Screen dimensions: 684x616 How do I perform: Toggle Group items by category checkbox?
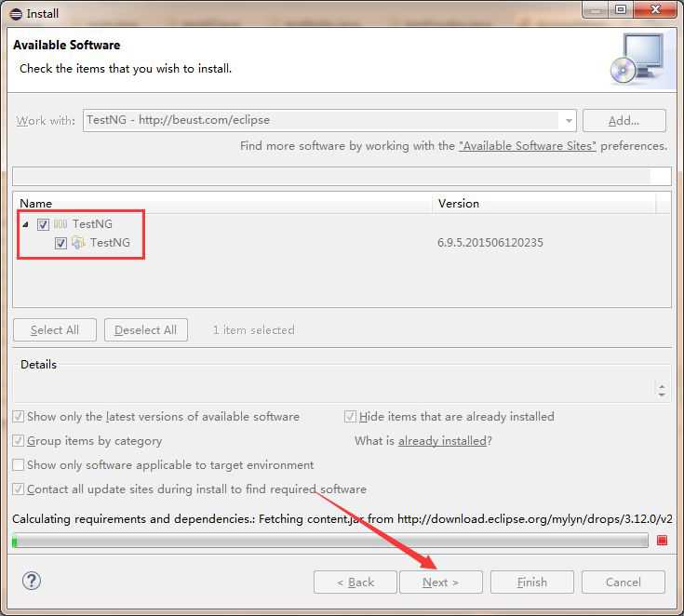click(19, 441)
